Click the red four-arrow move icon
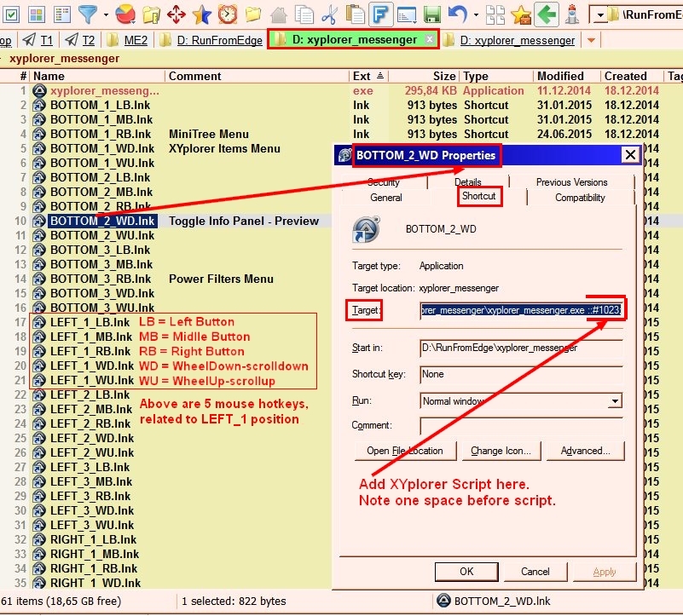Image resolution: width=683 pixels, height=616 pixels. tap(177, 14)
